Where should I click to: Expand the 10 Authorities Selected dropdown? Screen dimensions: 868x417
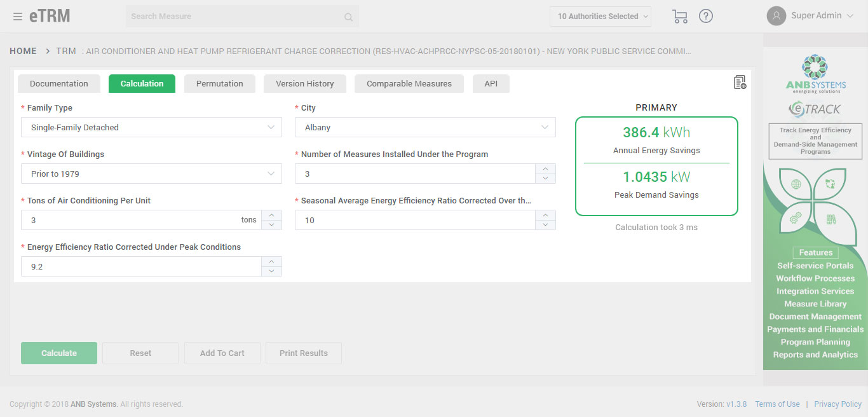tap(600, 17)
